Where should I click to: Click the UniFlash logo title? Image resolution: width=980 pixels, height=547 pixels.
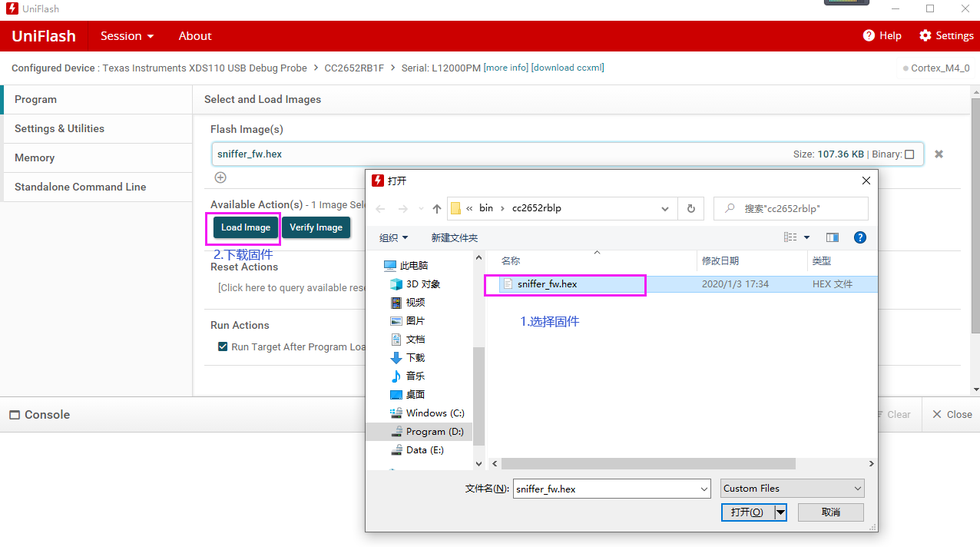44,36
